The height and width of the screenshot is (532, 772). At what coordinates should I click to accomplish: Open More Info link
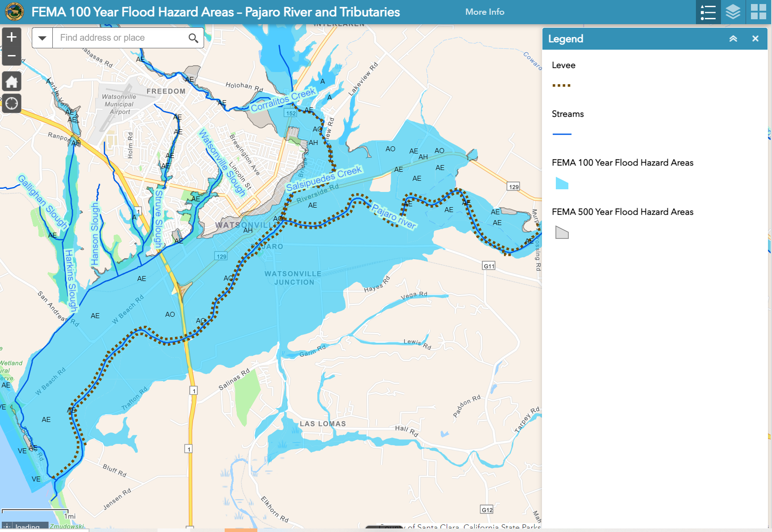(485, 12)
